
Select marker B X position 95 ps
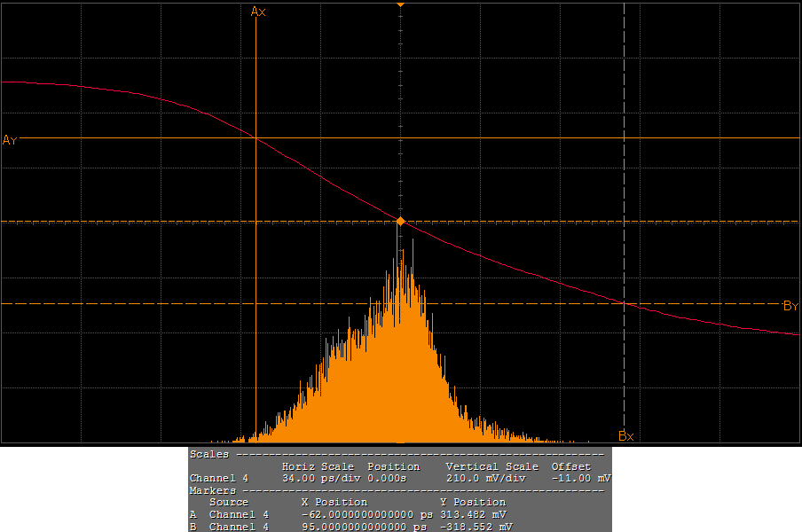coord(366,527)
